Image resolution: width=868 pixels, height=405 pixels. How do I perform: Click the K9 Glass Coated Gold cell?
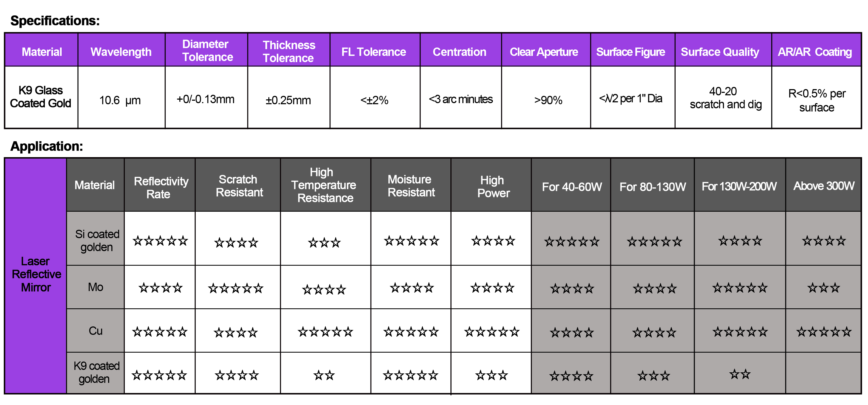[x=41, y=97]
